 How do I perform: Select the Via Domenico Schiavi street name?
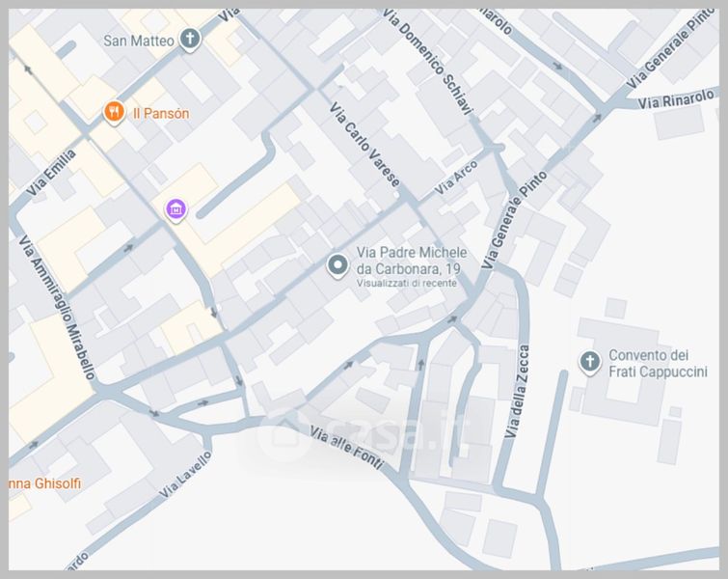point(428,62)
